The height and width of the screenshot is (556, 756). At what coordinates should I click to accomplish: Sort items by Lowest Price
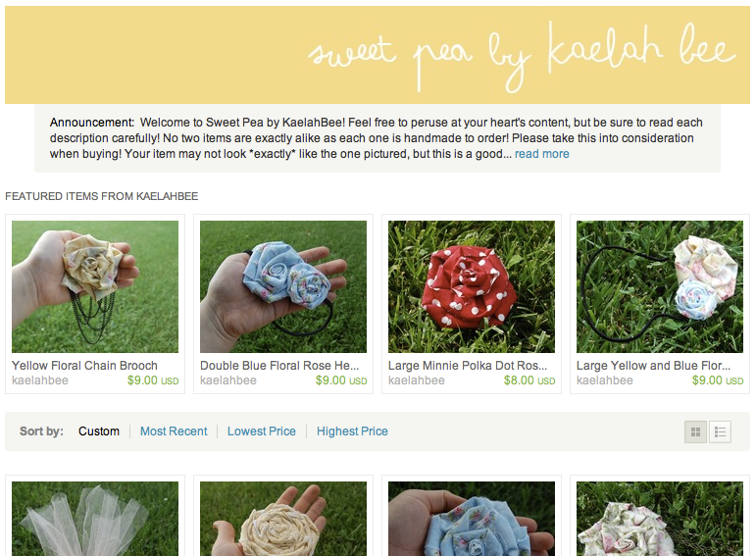[x=262, y=431]
